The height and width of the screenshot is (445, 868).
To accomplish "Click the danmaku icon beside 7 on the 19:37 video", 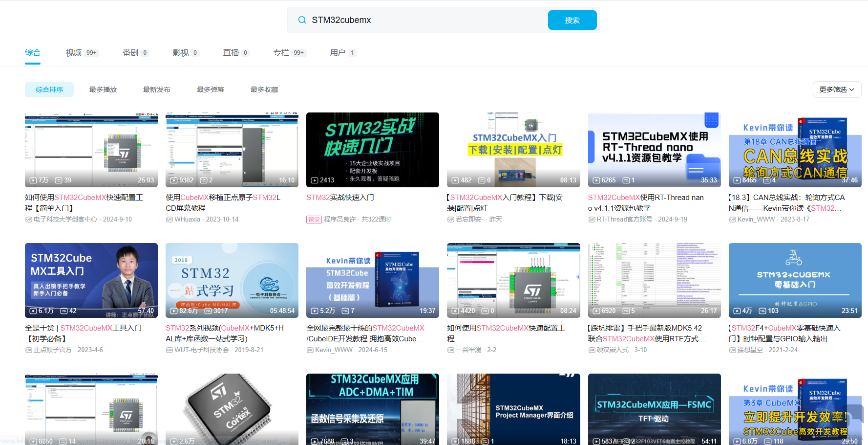I will [345, 311].
